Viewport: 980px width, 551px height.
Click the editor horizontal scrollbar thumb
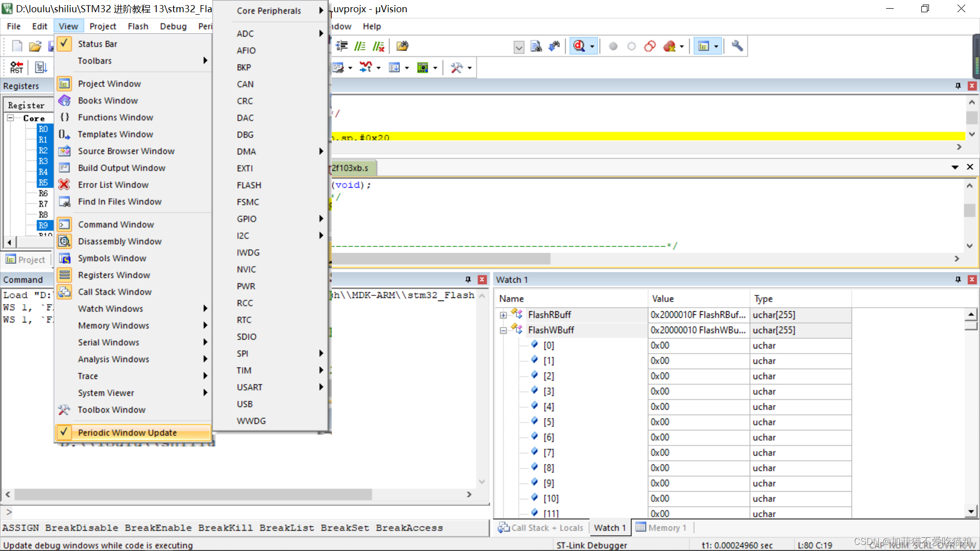(441, 259)
